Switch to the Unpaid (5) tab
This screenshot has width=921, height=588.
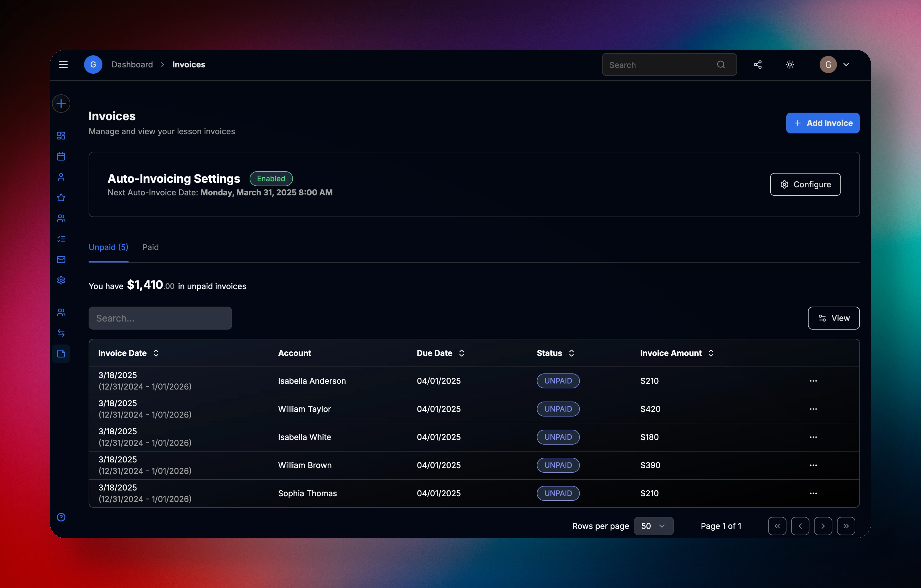(x=109, y=247)
